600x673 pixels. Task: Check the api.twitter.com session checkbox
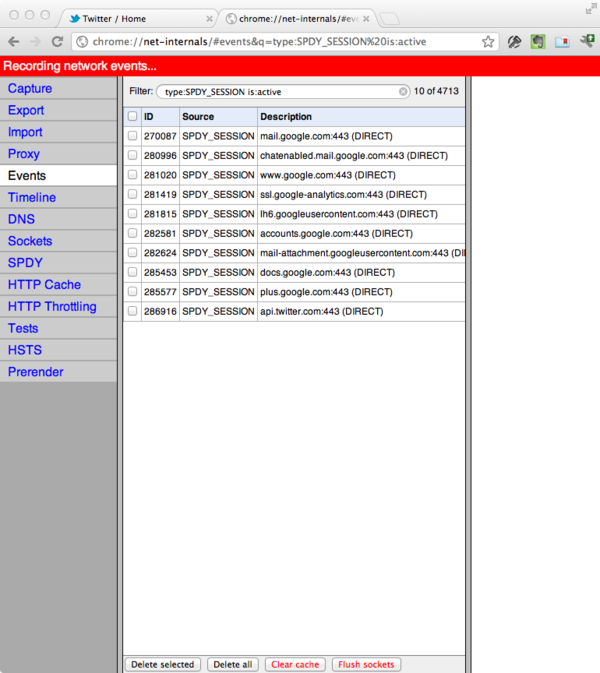(x=132, y=311)
